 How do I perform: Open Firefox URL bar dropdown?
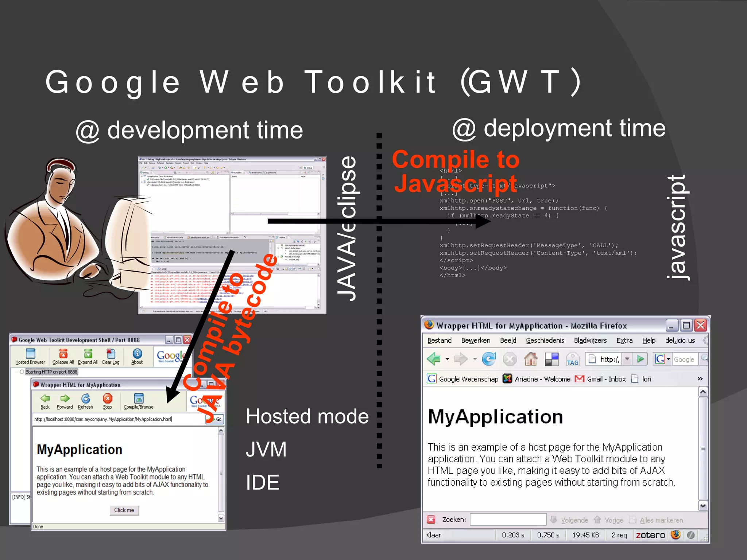(627, 359)
